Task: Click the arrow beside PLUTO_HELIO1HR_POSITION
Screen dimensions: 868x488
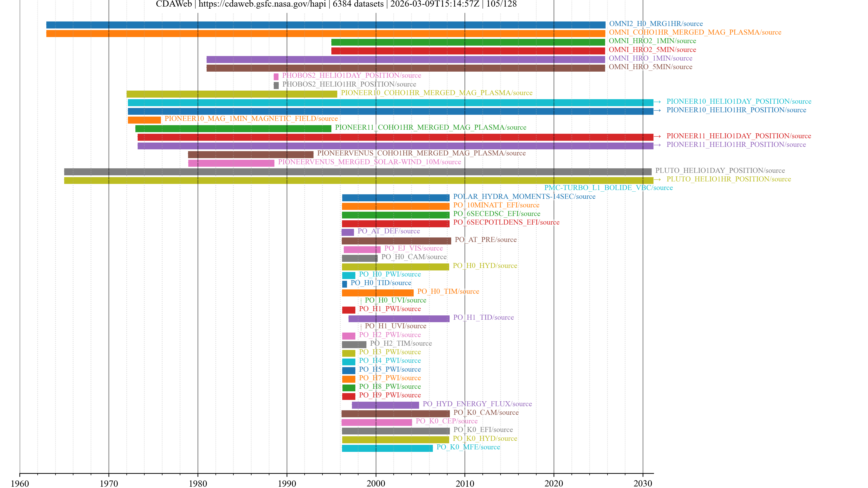Action: click(657, 180)
